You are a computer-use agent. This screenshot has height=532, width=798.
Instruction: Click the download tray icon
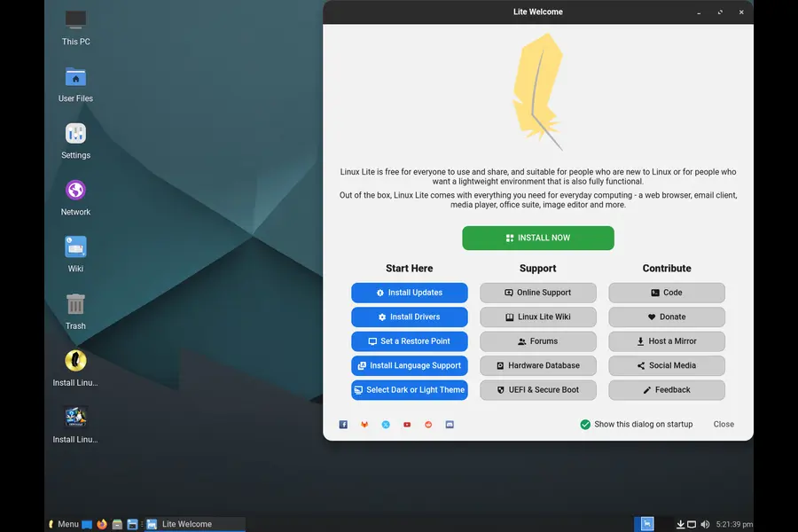tap(680, 524)
